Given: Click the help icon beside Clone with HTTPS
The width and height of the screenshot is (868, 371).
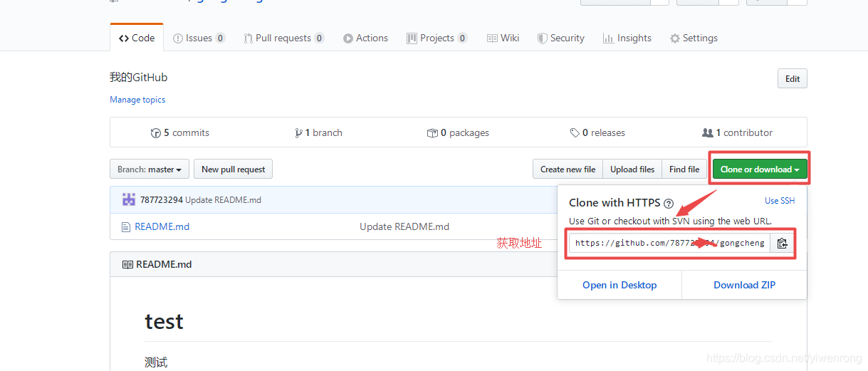Looking at the screenshot, I should (669, 204).
